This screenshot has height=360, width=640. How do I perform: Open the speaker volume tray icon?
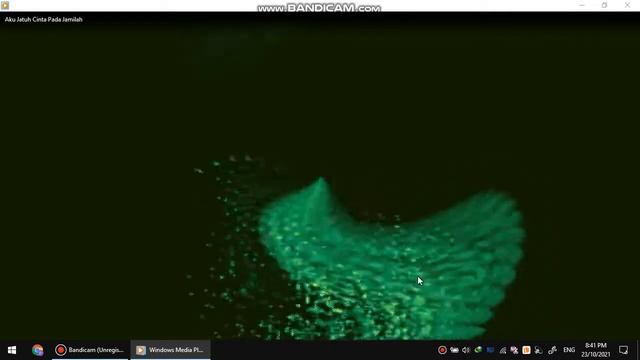tap(466, 350)
